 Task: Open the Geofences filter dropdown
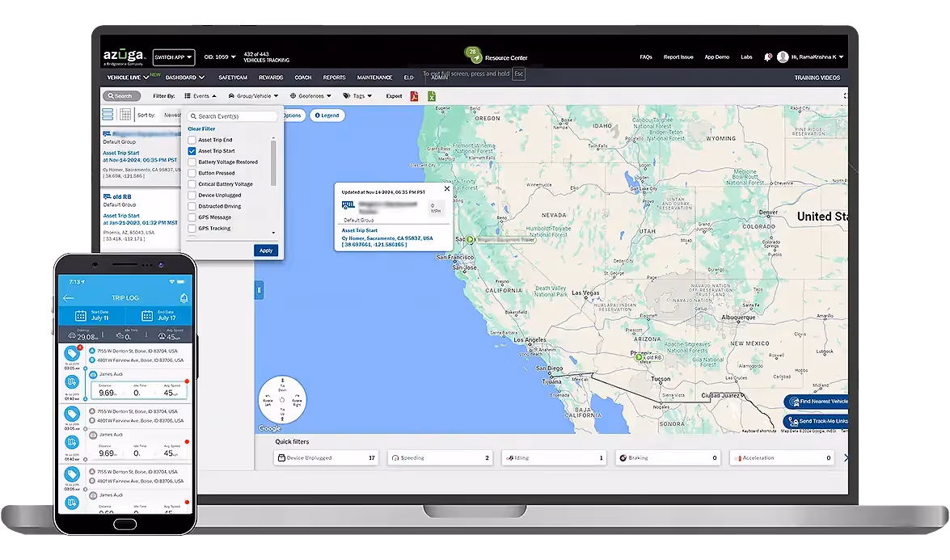click(x=310, y=95)
